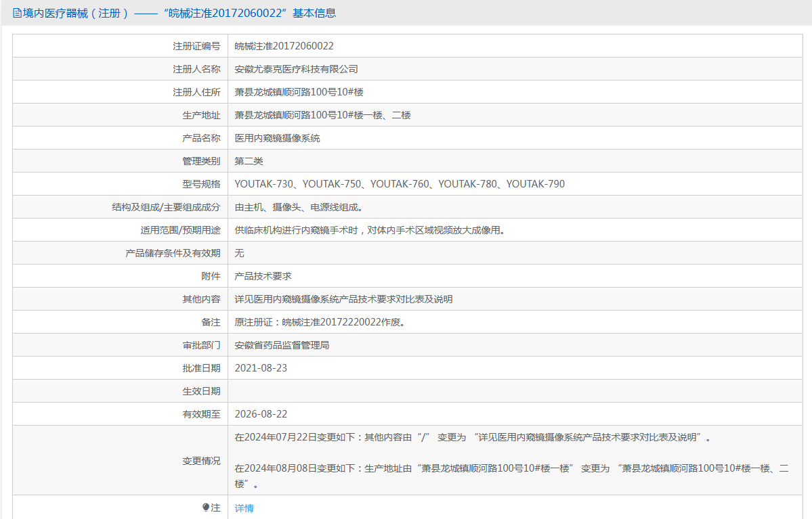Click expiry date 2026-08-22
This screenshot has height=519, width=812.
[261, 415]
